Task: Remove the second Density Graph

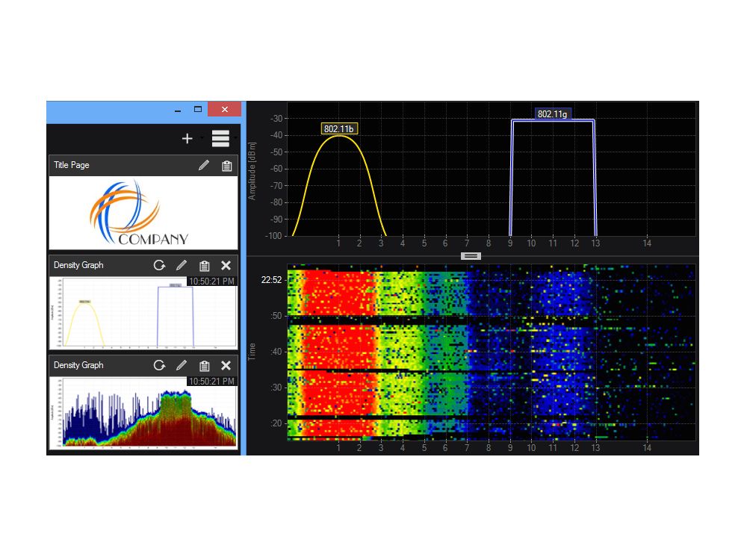Action: [226, 365]
